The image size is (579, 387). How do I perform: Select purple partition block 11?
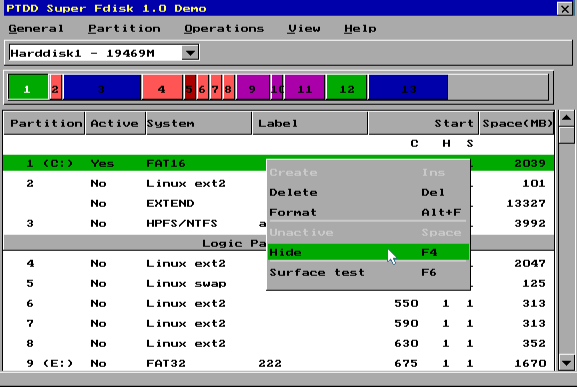305,88
